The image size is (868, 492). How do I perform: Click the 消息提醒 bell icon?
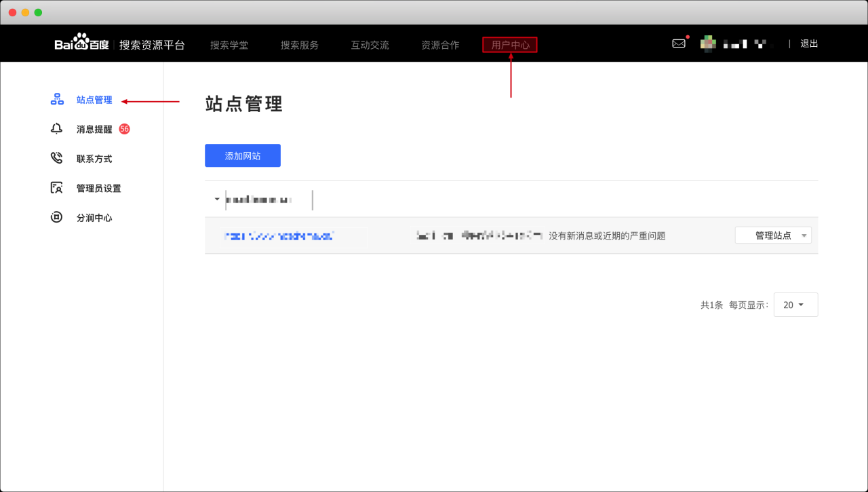pos(57,128)
